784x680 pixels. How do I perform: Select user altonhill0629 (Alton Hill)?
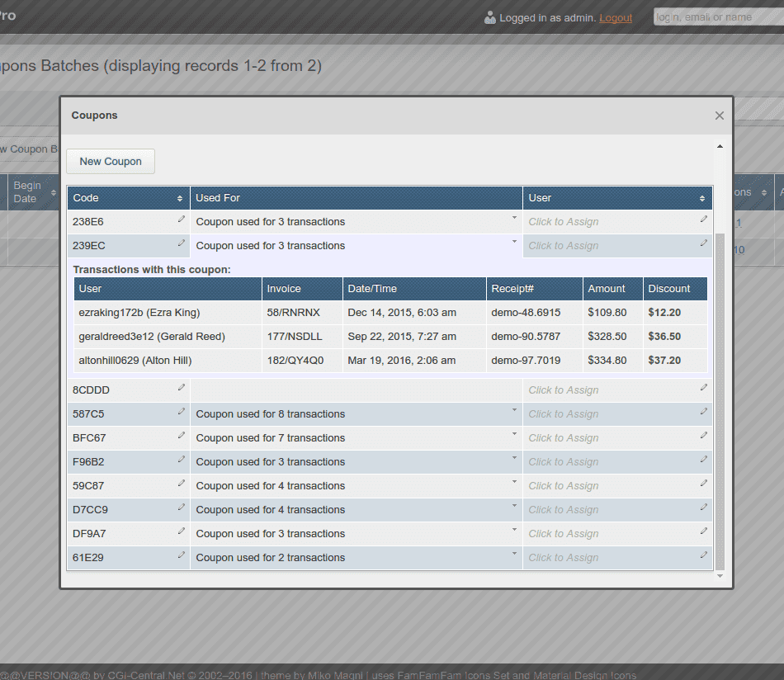(x=135, y=361)
